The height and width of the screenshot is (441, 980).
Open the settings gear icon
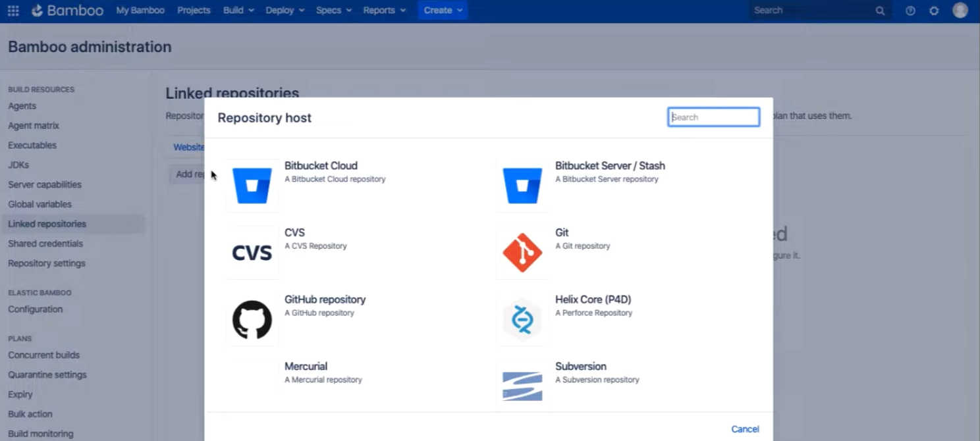pyautogui.click(x=934, y=10)
